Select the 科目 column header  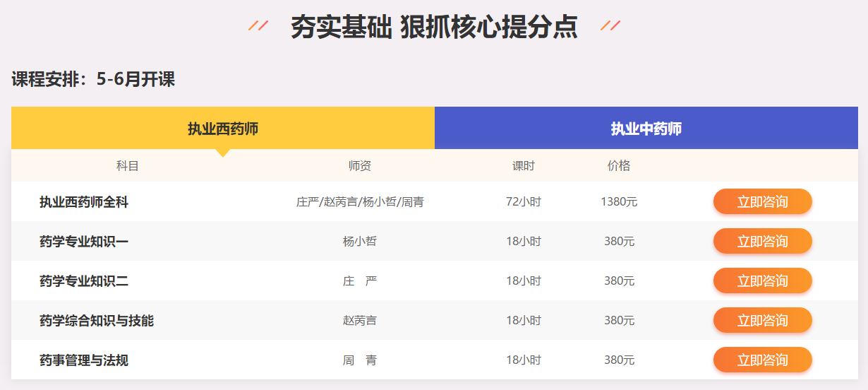tap(128, 166)
